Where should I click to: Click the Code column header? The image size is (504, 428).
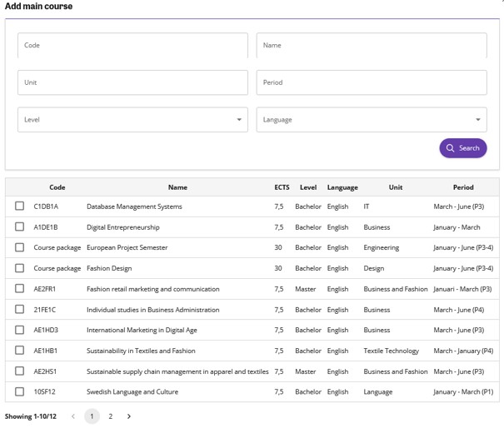pos(57,187)
